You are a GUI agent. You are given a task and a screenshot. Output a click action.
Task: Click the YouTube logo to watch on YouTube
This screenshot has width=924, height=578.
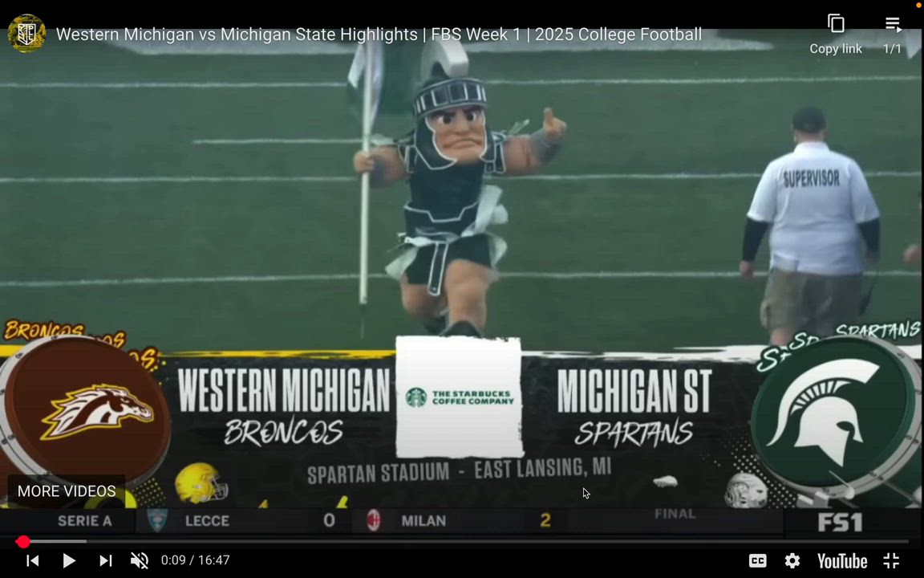(841, 560)
